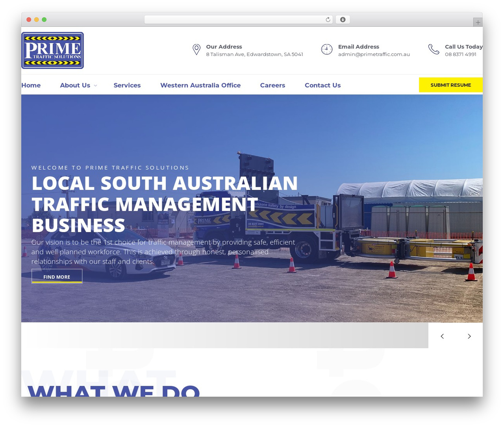Viewport: 504px width, 427px height.
Task: Open the Careers page
Action: (272, 85)
